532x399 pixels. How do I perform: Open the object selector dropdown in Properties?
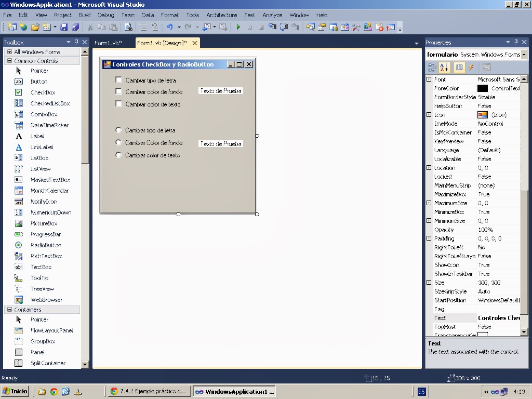[525, 54]
